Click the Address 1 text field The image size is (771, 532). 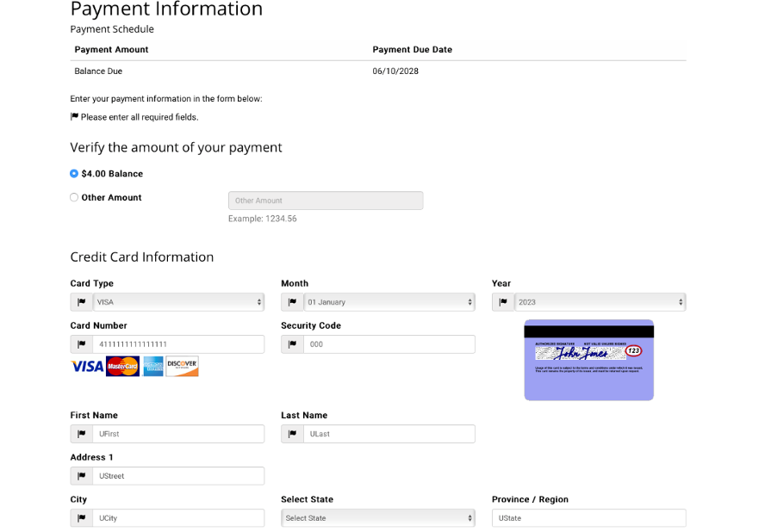point(178,476)
